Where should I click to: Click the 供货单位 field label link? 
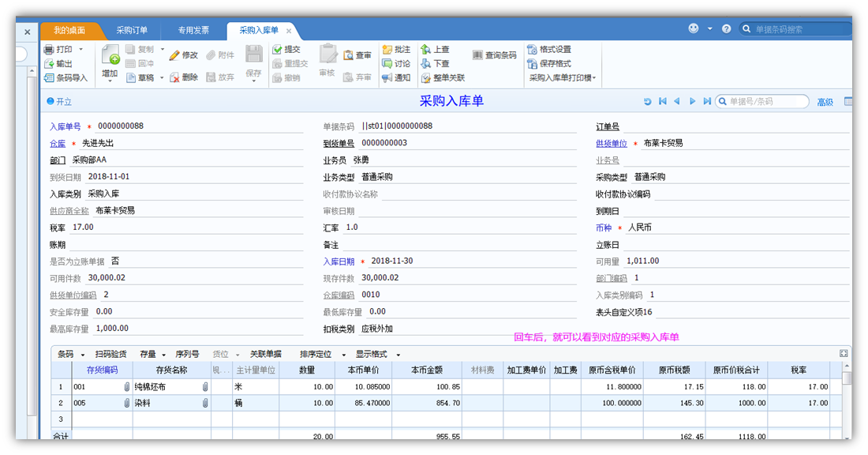point(611,144)
